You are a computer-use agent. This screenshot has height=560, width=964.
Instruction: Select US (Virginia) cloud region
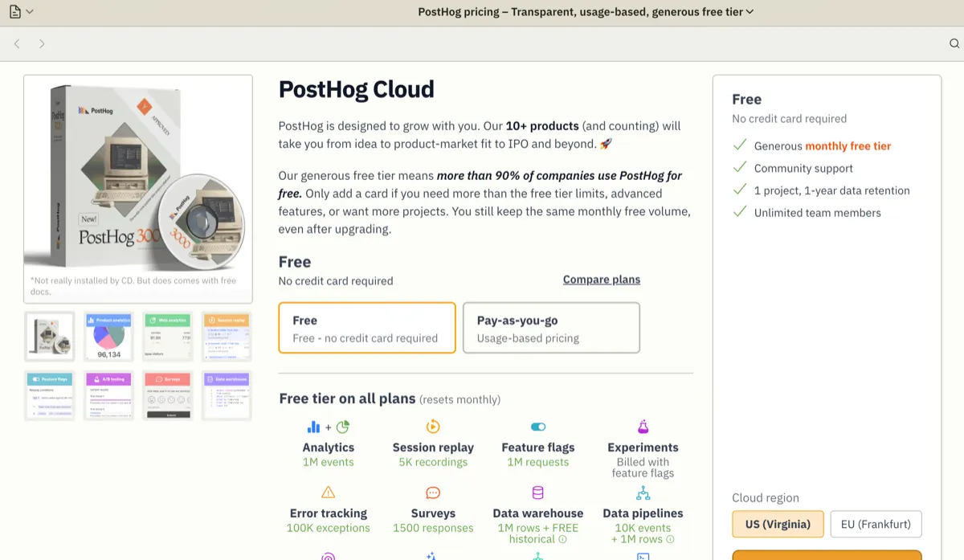point(778,524)
